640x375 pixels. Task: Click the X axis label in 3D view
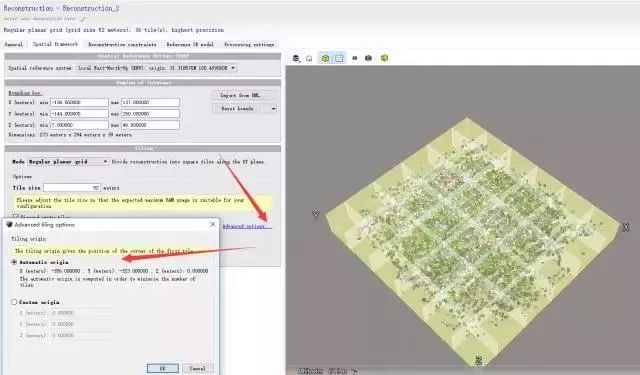point(625,227)
